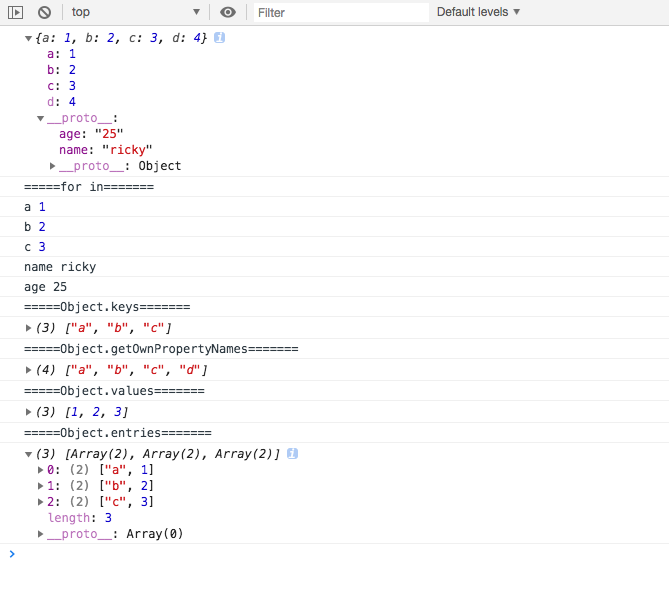Expand the __proto__: Array(0) entry

coord(41,534)
